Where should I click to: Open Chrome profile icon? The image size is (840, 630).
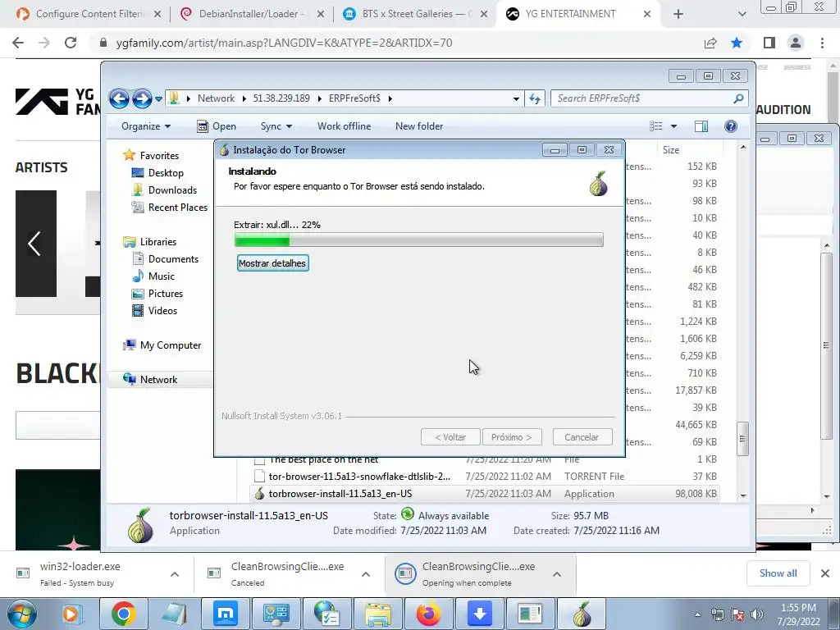tap(796, 43)
